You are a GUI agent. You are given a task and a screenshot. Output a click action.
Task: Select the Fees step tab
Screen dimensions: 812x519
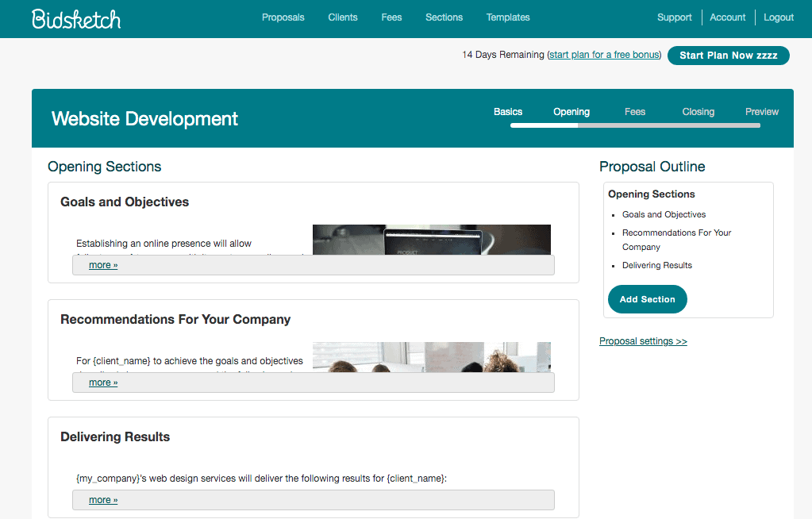(x=635, y=112)
